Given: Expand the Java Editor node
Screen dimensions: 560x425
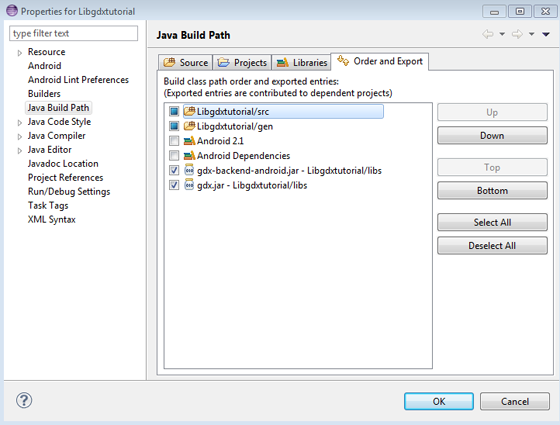Looking at the screenshot, I should (x=20, y=151).
